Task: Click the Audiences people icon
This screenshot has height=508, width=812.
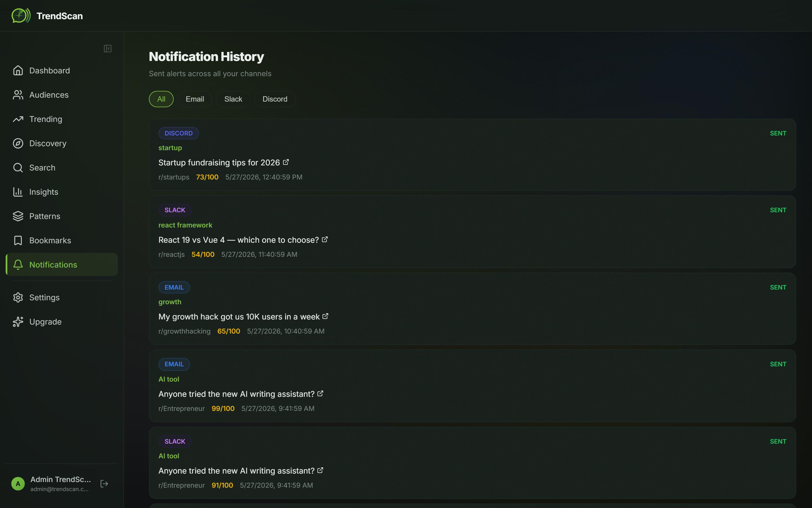Action: (x=18, y=95)
